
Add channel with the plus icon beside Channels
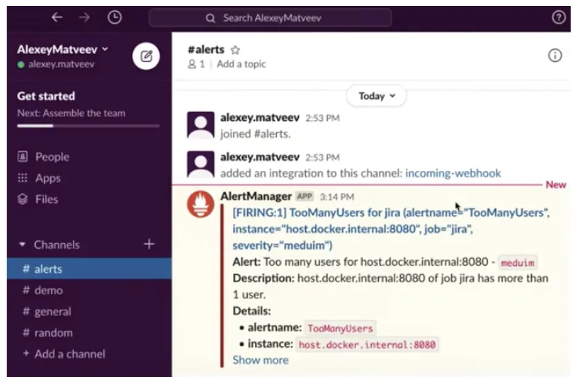click(x=149, y=244)
